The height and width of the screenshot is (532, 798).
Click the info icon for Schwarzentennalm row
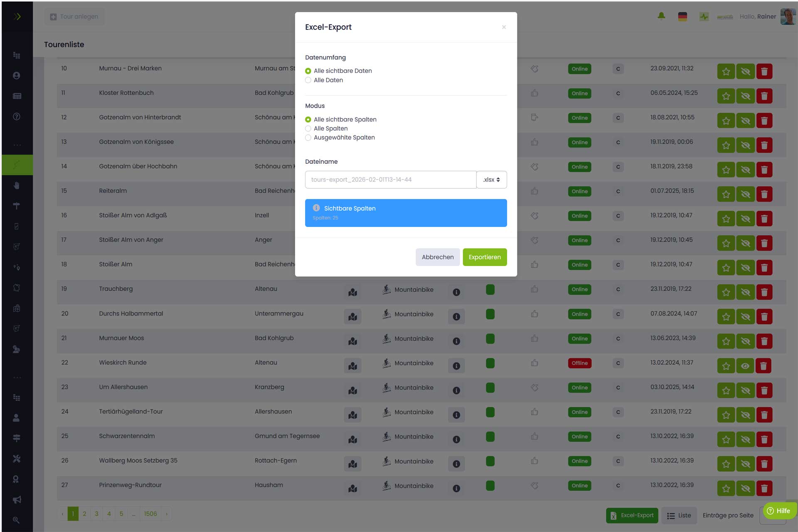[456, 439]
